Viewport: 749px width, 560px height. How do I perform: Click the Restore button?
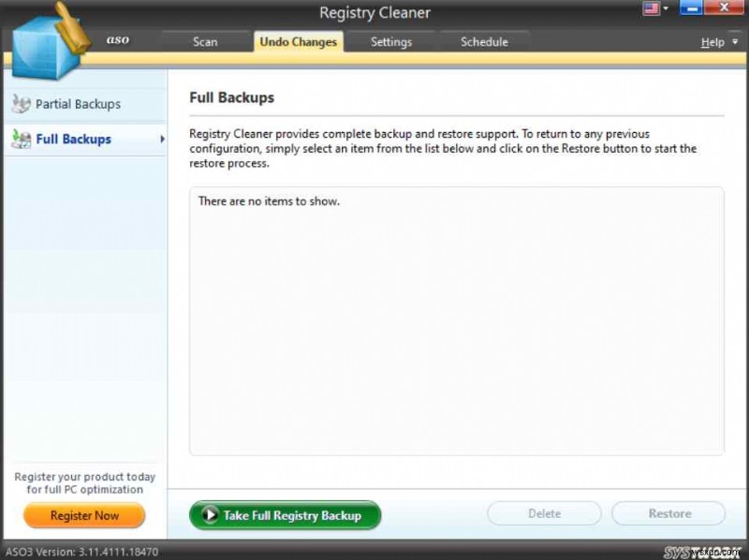click(668, 514)
